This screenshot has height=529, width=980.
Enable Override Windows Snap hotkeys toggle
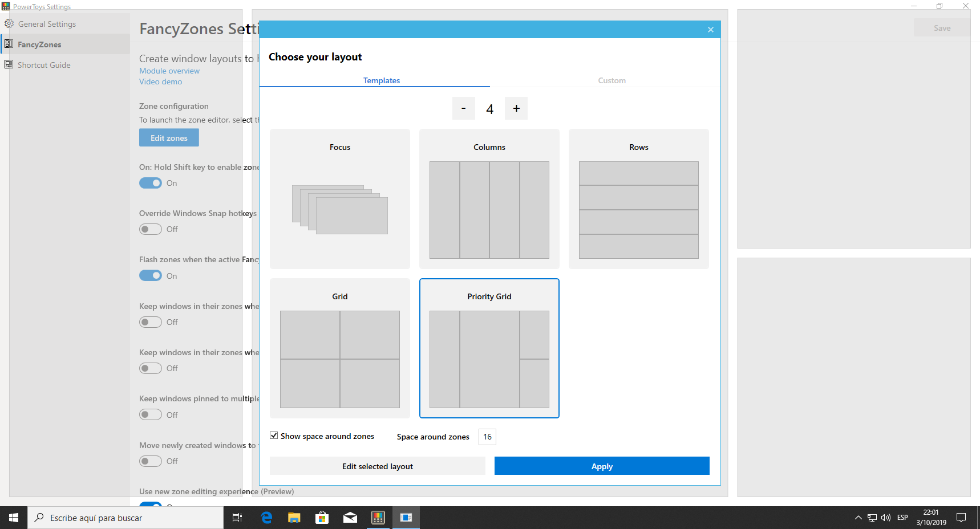click(x=151, y=229)
